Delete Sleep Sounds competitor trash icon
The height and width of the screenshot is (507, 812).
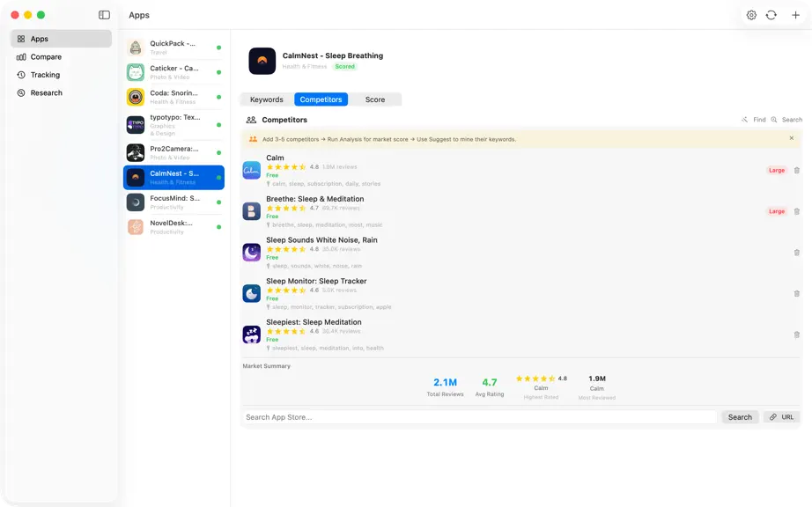point(796,253)
